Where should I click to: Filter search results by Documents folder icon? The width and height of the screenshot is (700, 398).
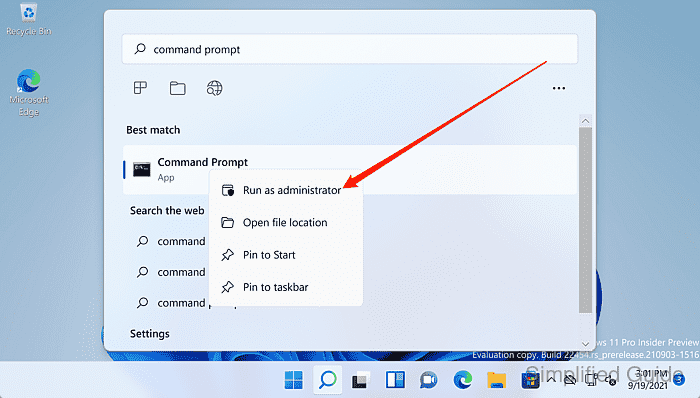178,88
